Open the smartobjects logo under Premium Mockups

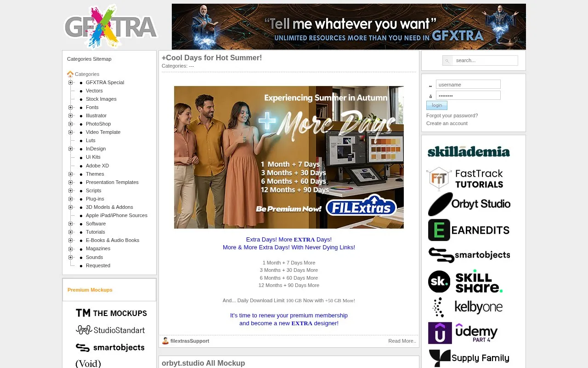click(110, 347)
